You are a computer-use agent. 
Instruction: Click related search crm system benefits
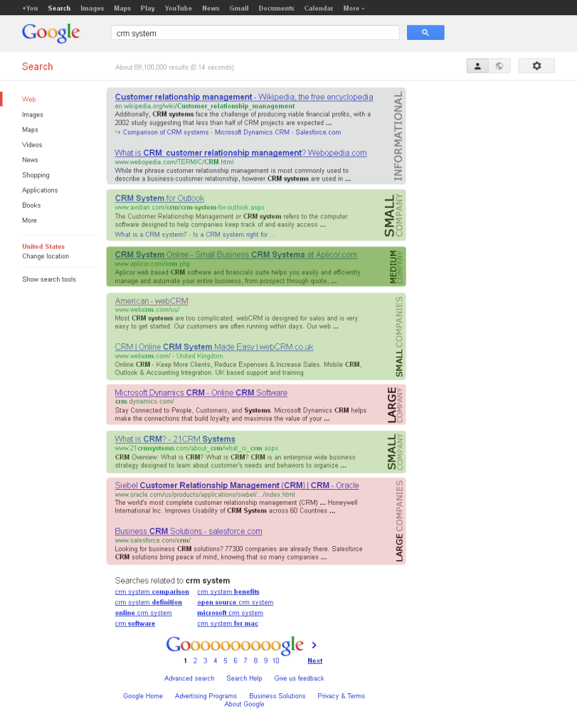(x=228, y=592)
